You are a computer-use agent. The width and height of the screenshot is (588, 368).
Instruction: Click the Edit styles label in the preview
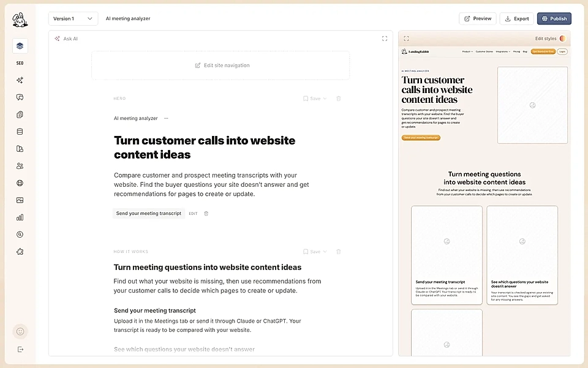click(x=546, y=39)
